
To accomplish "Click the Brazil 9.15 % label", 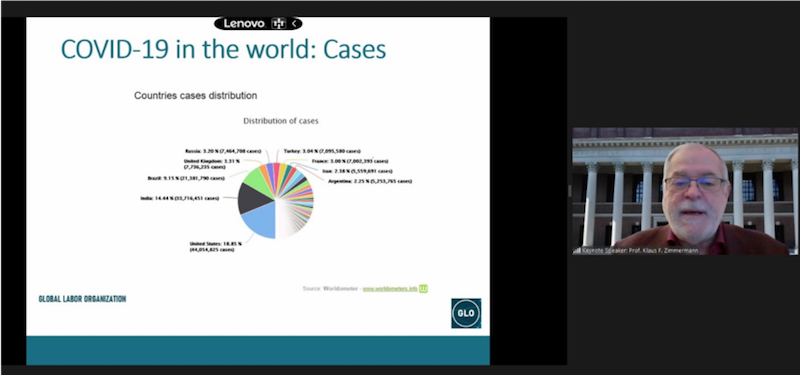I will [186, 179].
